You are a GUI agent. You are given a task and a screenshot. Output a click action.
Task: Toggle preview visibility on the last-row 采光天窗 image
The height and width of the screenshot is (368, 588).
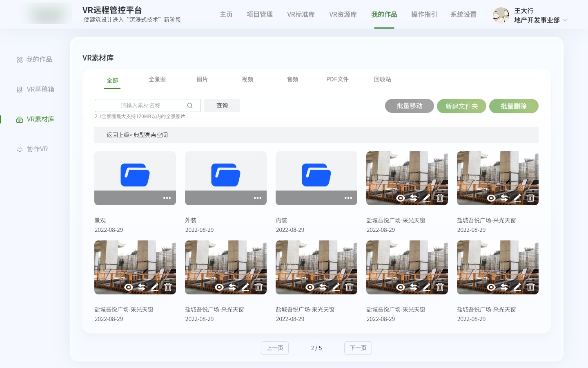tap(491, 287)
